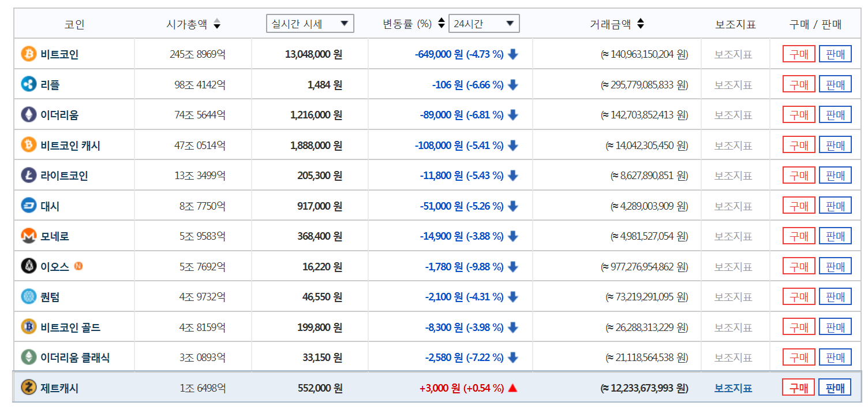This screenshot has height=413, width=868.
Task: Open the 실시간 시세 dropdown
Action: [x=310, y=24]
